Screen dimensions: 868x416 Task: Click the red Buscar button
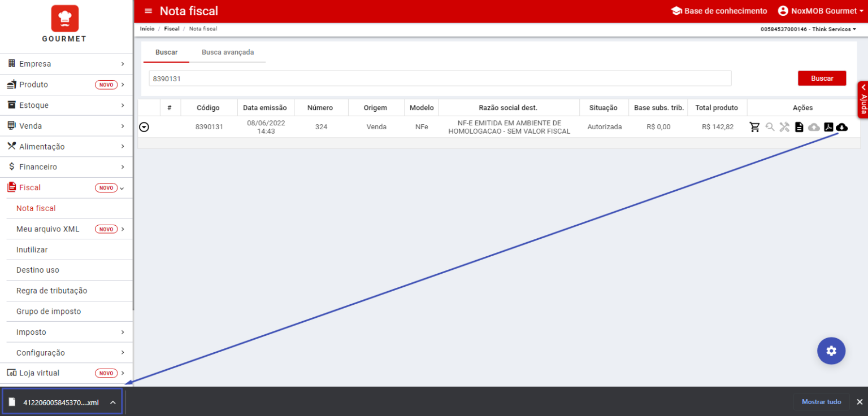click(822, 78)
